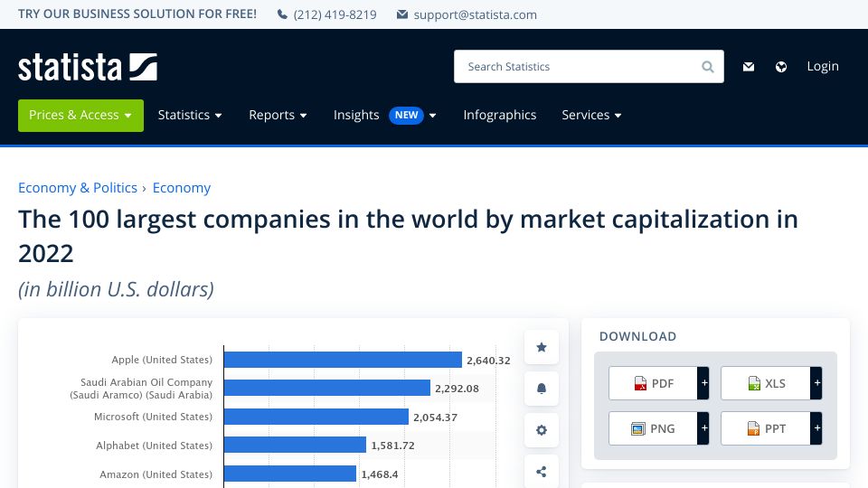This screenshot has height=488, width=868.
Task: Expand the Insights menu
Action: tap(385, 115)
